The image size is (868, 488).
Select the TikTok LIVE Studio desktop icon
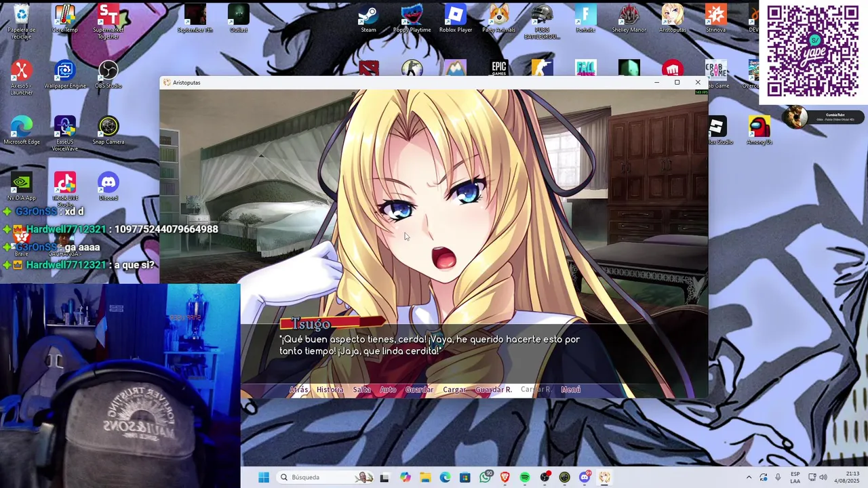click(64, 190)
